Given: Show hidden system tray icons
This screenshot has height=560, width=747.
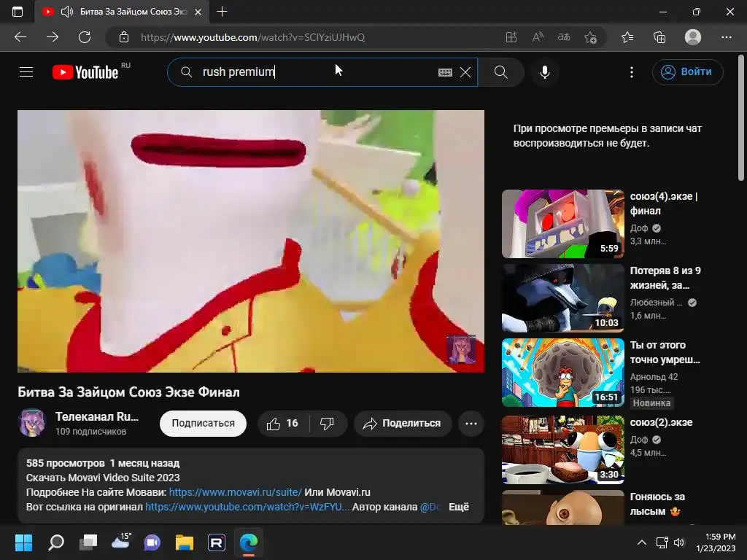Looking at the screenshot, I should tap(642, 542).
